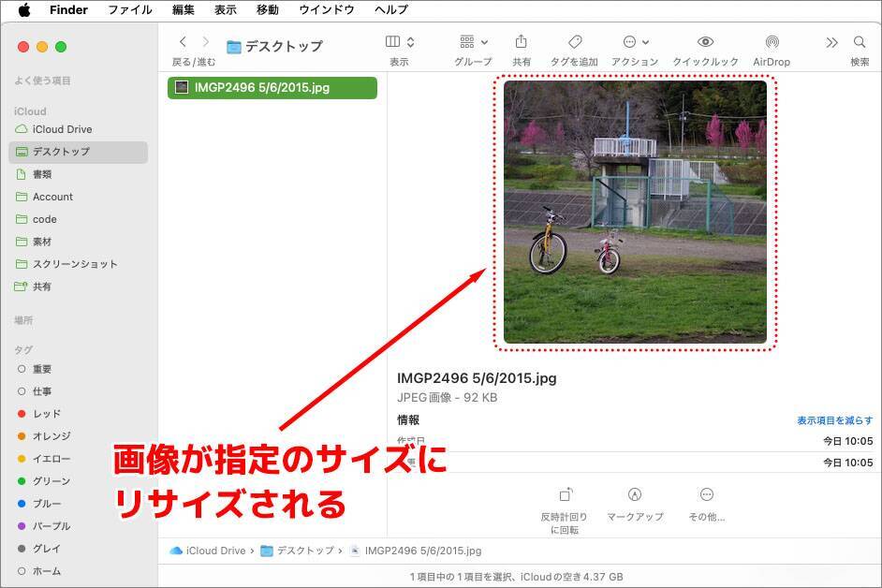Click the Share (共有) toolbar icon
Screen dimensions: 882x588
(521, 42)
